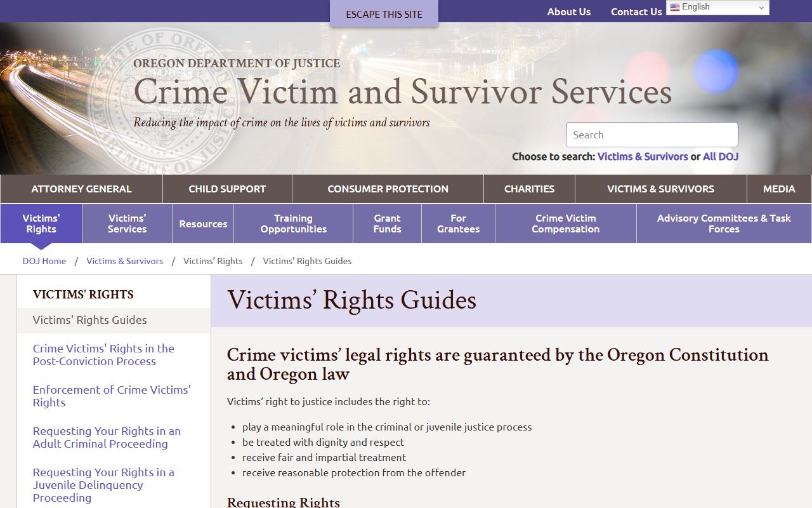This screenshot has width=812, height=508.
Task: Open Enforcement of Crime Victims' Rights link
Action: tap(112, 396)
